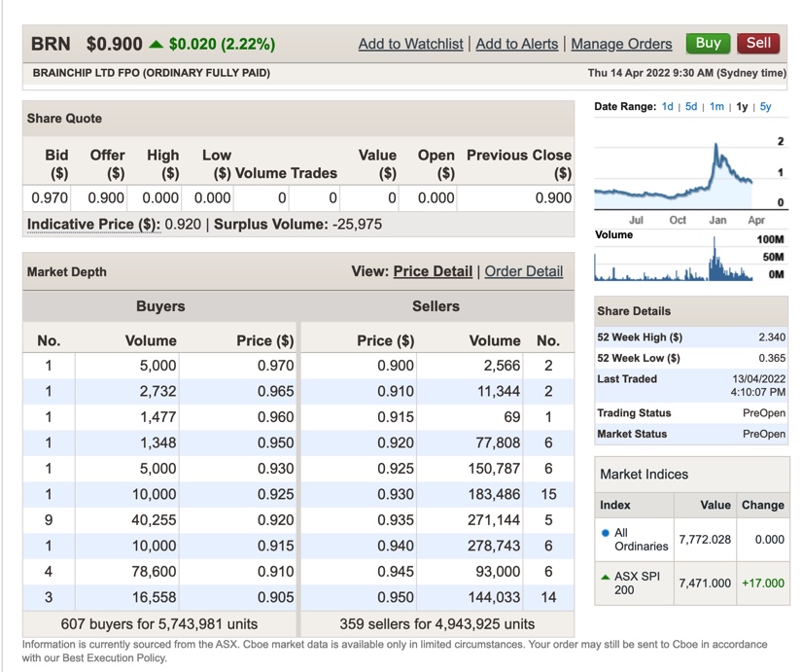Go to Manage Orders
The height and width of the screenshot is (672, 802).
621,44
